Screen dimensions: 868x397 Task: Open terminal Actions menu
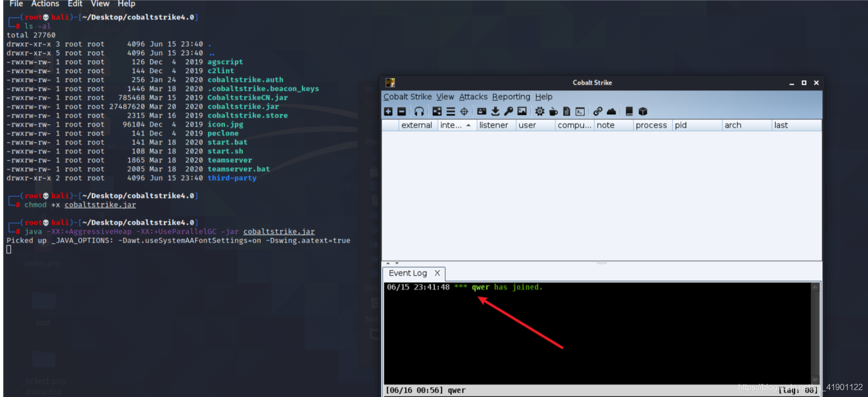[45, 4]
